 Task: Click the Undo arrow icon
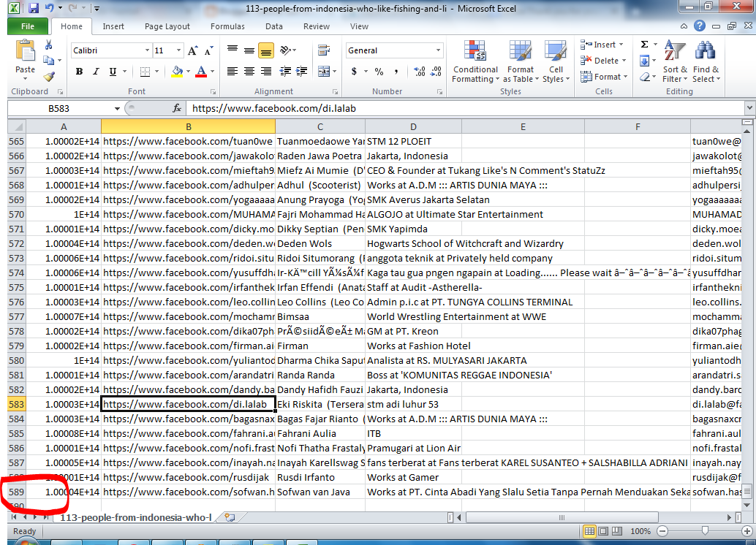point(49,8)
